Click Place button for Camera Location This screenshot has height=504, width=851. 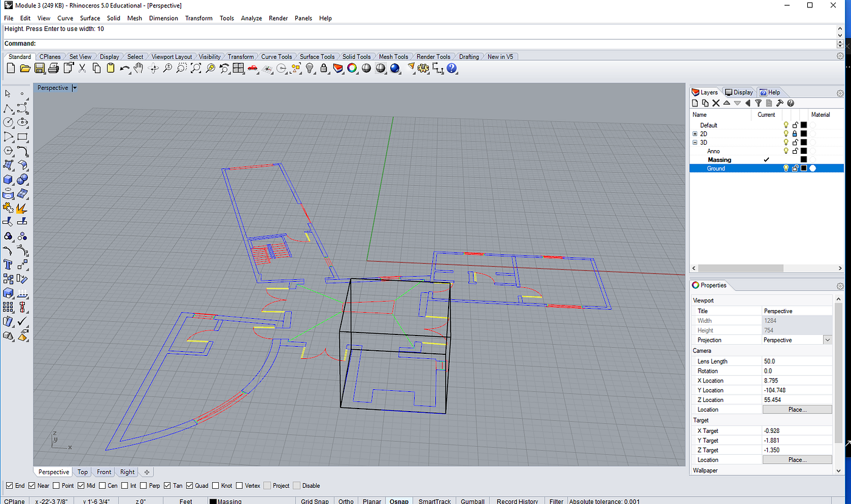(x=797, y=410)
